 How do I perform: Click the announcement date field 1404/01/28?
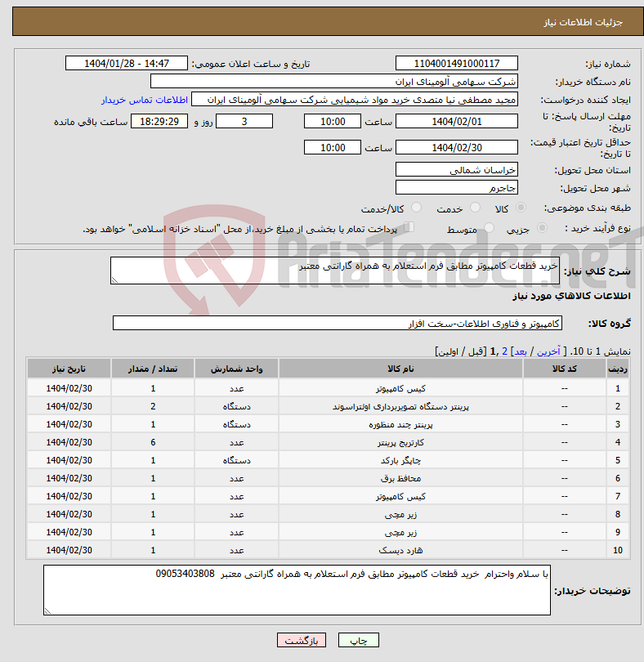tap(126, 63)
